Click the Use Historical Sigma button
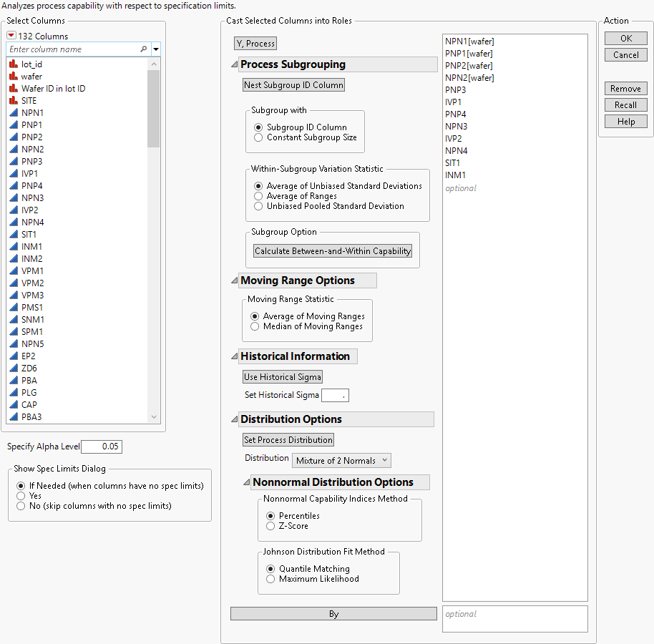Screen dimensions: 654x644 [282, 376]
